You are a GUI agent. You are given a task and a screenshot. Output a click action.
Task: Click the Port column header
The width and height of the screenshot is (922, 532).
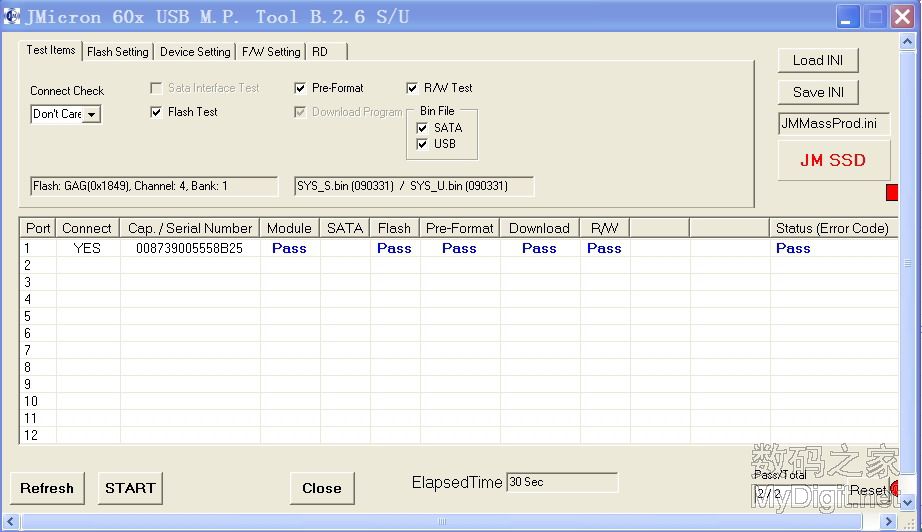tap(38, 228)
